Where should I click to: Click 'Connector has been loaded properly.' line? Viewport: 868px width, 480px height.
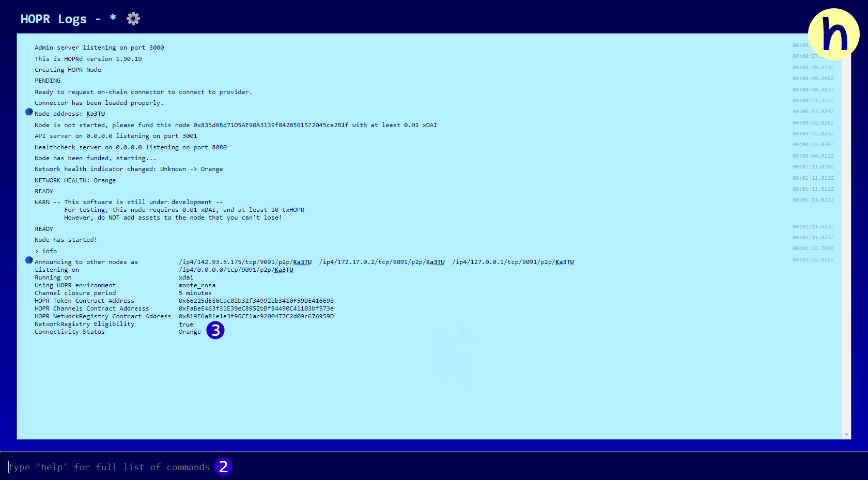(x=99, y=103)
